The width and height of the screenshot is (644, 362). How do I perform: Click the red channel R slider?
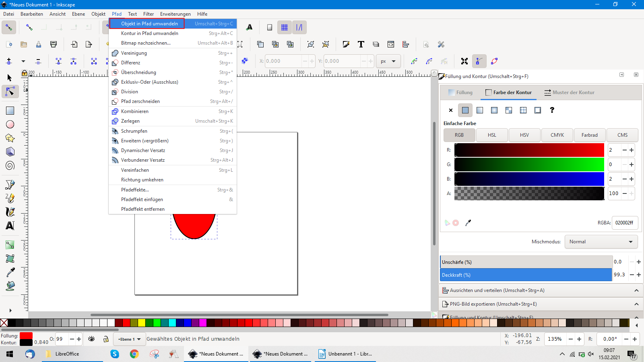click(529, 150)
